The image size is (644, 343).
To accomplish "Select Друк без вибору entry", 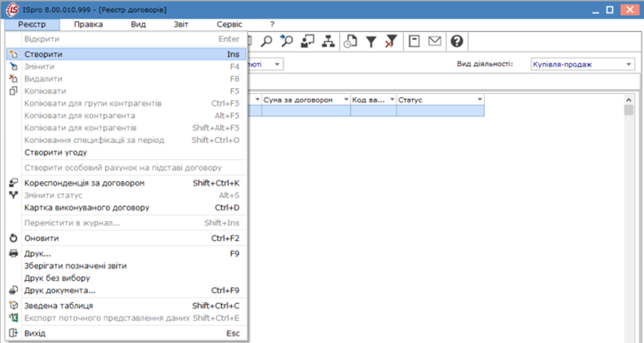I will coord(126,278).
